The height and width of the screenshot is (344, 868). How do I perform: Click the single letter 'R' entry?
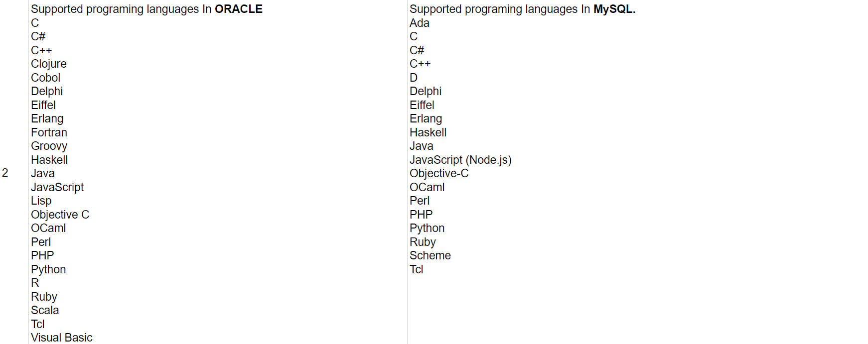[35, 283]
